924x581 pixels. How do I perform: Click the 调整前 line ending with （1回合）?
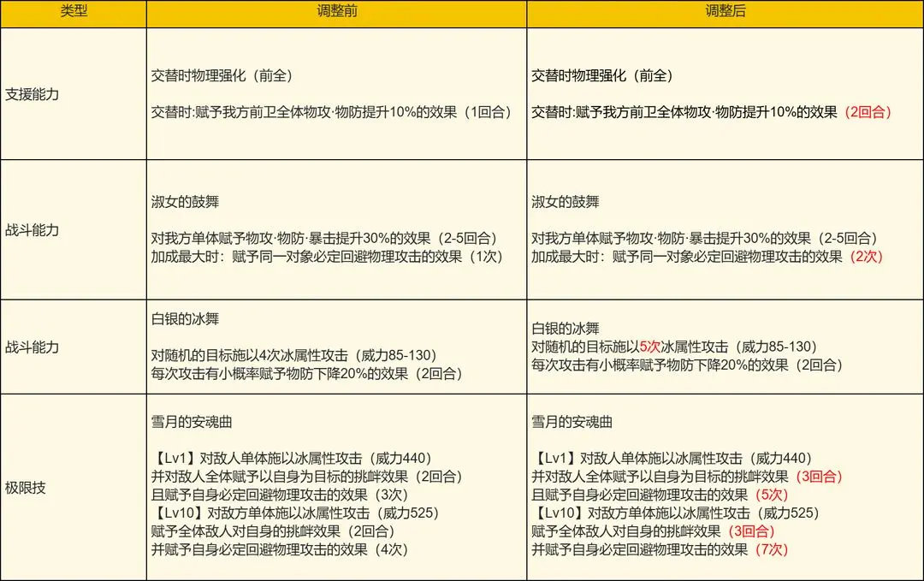tap(331, 112)
